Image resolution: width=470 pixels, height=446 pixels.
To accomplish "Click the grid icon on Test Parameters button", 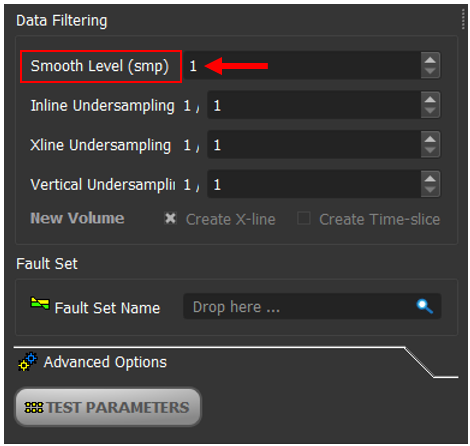I will [x=34, y=407].
